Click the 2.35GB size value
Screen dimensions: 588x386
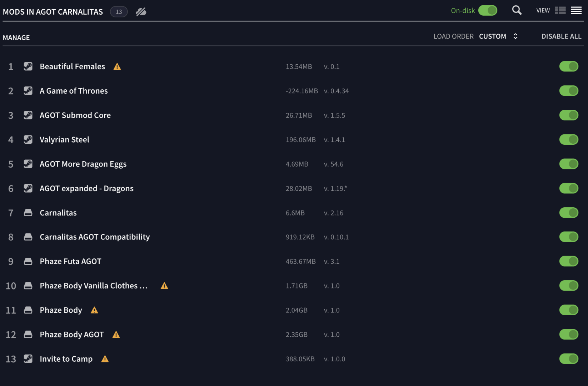pos(297,335)
